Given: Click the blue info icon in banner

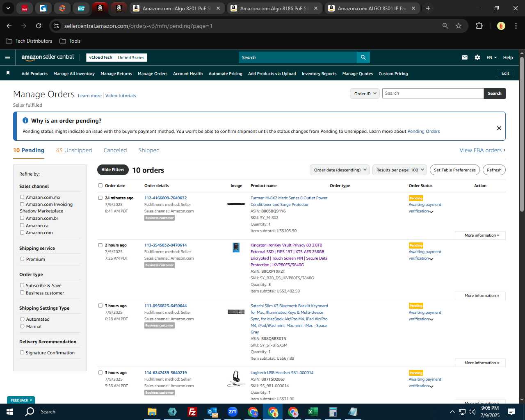Looking at the screenshot, I should click(x=25, y=121).
